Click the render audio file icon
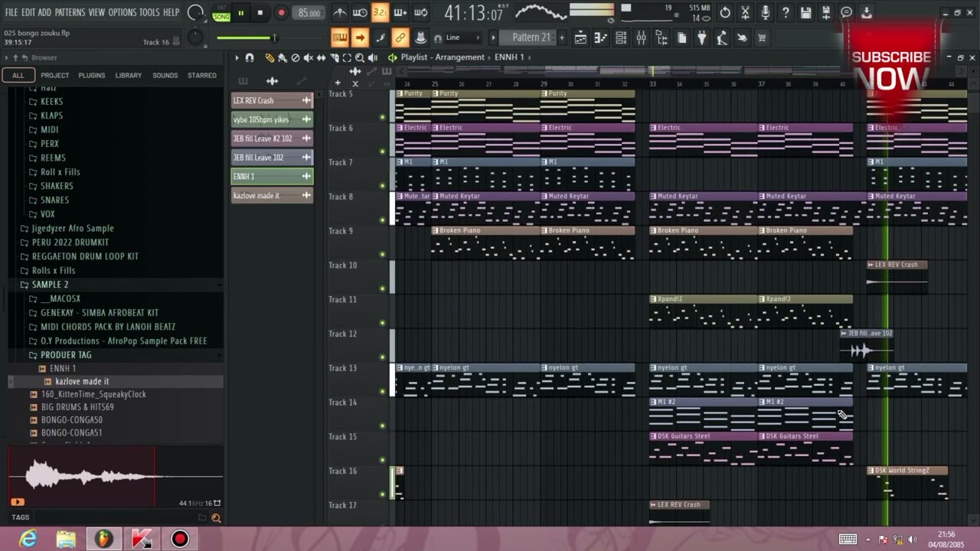980x551 pixels. coord(826,12)
